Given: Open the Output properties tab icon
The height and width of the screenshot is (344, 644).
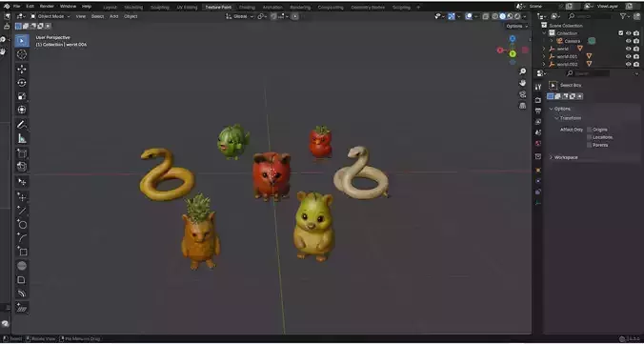Looking at the screenshot, I should coord(538,111).
